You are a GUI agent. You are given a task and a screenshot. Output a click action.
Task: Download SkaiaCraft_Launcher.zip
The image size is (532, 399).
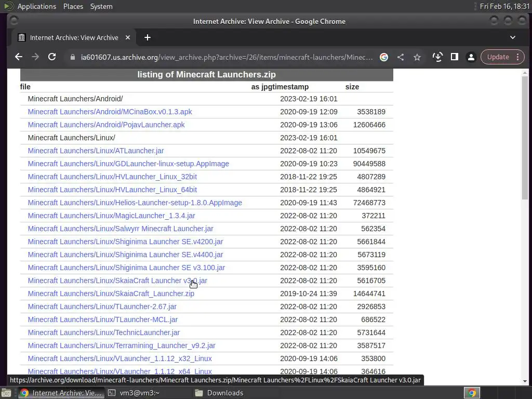click(x=111, y=294)
